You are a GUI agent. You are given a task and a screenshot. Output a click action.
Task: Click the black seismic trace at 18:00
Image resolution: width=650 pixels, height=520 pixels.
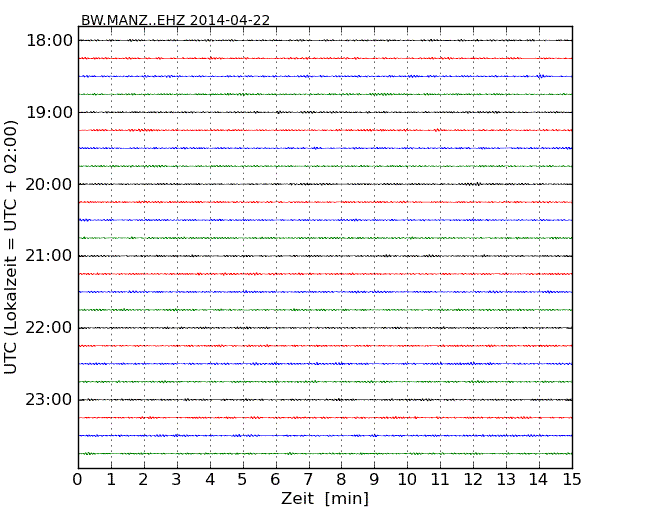click(x=325, y=41)
